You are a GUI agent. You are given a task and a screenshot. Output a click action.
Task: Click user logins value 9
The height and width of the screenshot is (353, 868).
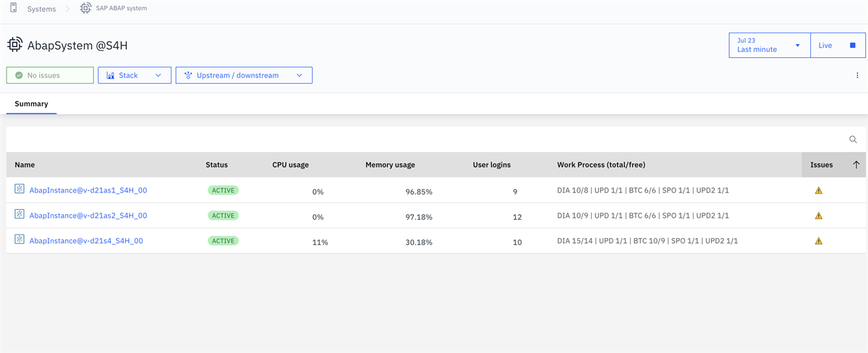click(x=515, y=192)
